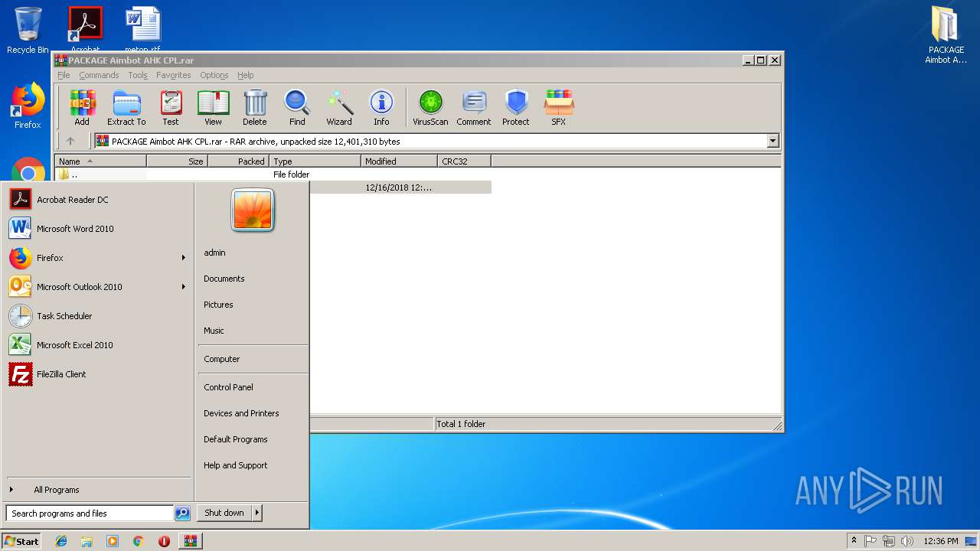Click the Add toolbar icon in WinRAR
980x551 pixels.
82,107
